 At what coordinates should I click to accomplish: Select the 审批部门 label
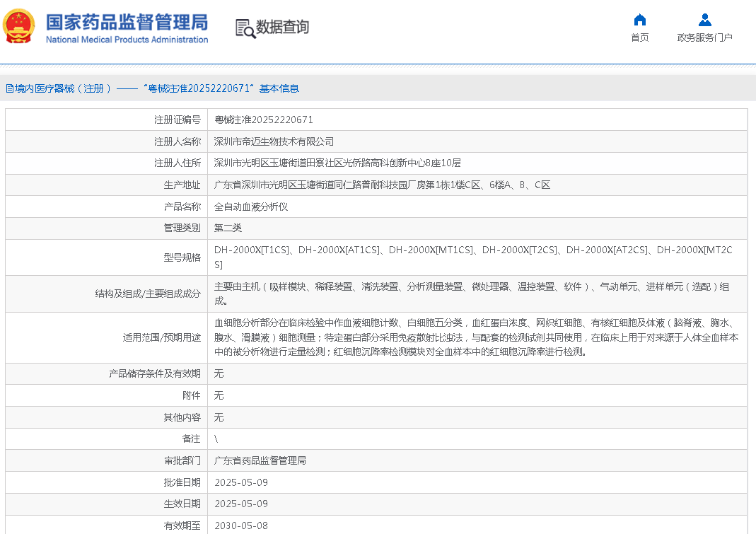(182, 460)
